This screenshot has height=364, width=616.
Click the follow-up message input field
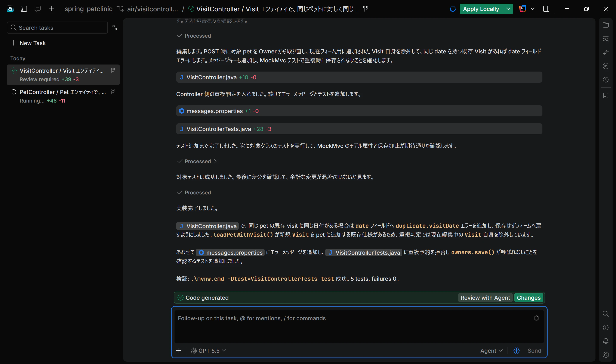click(359, 326)
